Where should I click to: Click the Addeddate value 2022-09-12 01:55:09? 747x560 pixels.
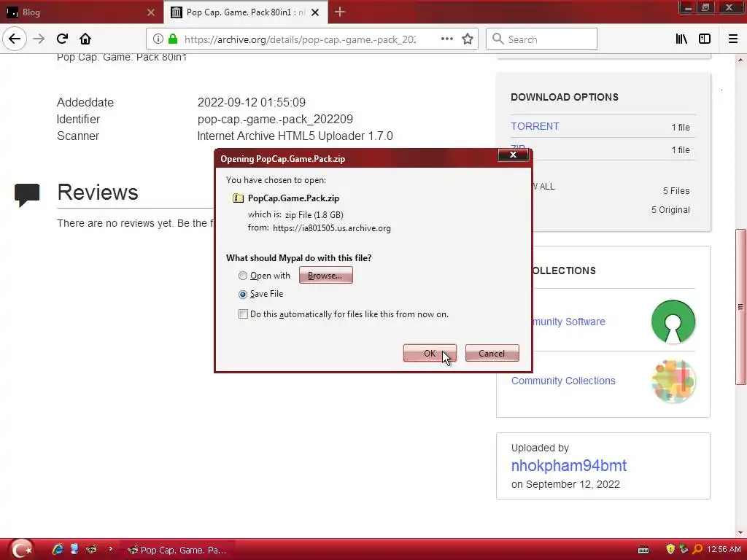click(252, 102)
